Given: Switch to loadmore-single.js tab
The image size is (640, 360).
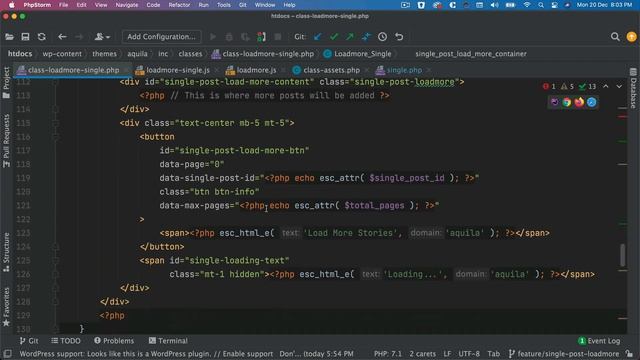Looking at the screenshot, I should (178, 70).
